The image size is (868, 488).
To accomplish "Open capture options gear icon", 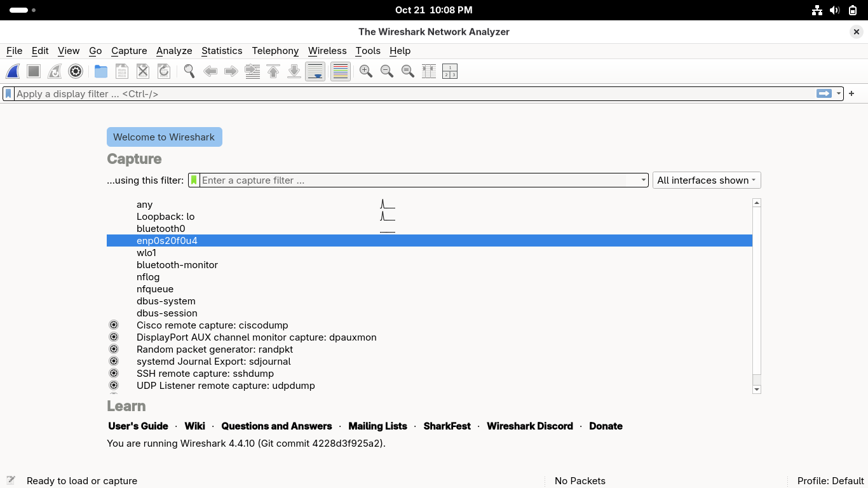I will [x=76, y=72].
